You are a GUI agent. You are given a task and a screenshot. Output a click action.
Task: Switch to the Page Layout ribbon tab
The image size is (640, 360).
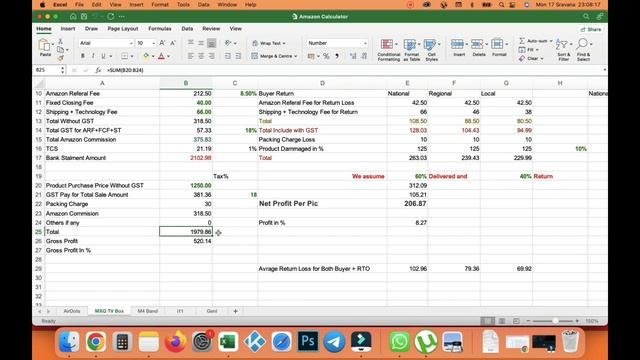tap(123, 29)
